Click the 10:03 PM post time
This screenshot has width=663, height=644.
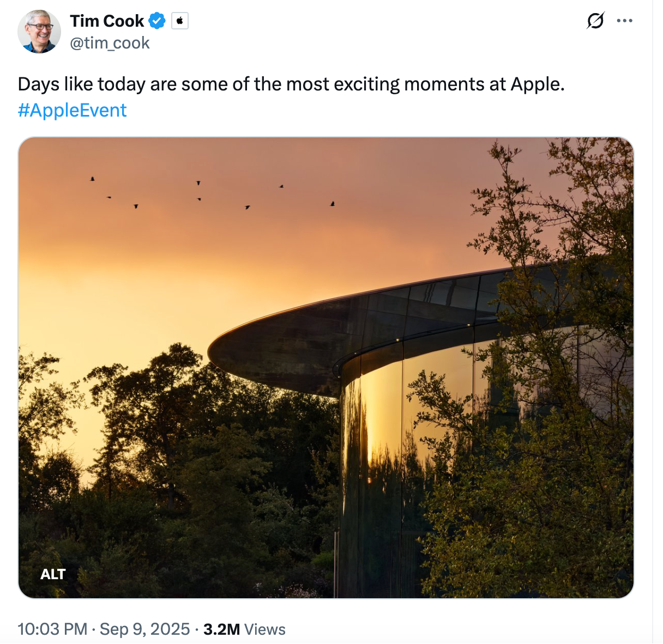click(52, 629)
